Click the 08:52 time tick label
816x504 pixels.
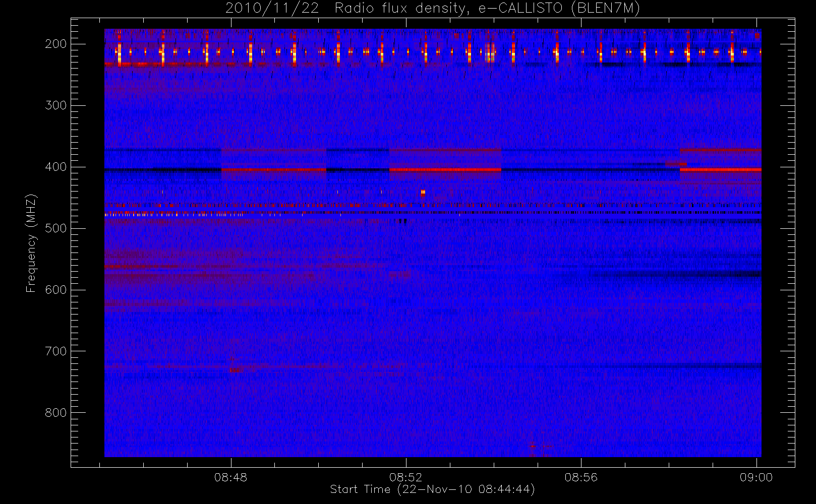pyautogui.click(x=406, y=477)
